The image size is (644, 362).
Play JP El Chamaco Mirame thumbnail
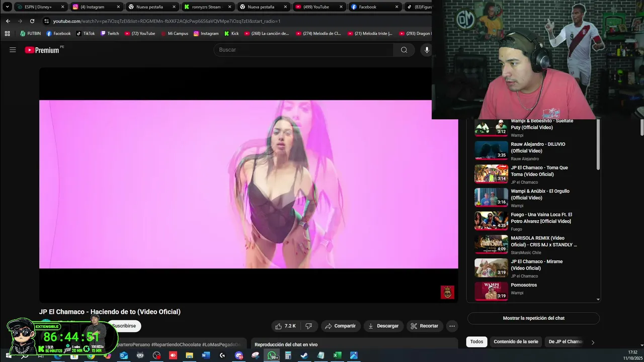point(491,267)
